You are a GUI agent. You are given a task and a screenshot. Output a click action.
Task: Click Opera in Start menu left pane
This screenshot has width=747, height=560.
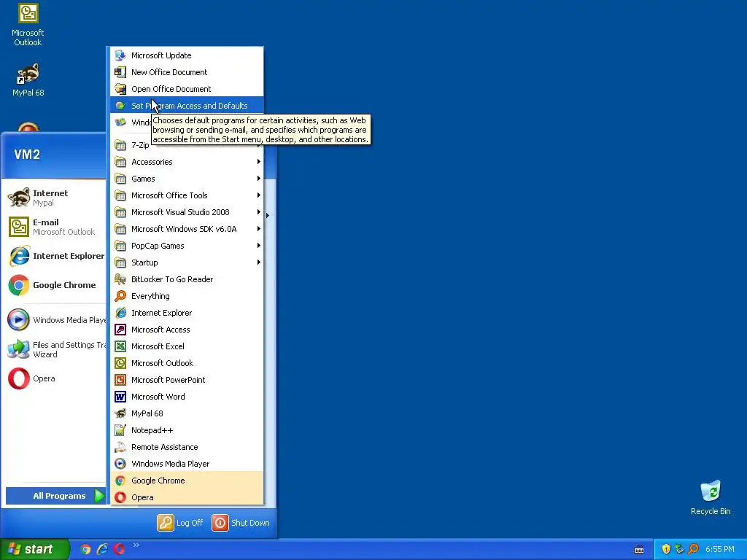[x=55, y=379]
